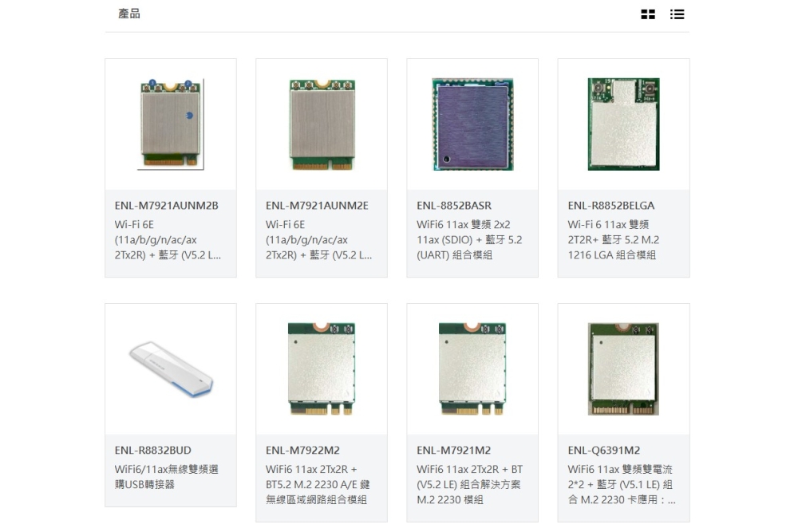
Task: Switch to grid view layout icon
Action: tap(648, 14)
